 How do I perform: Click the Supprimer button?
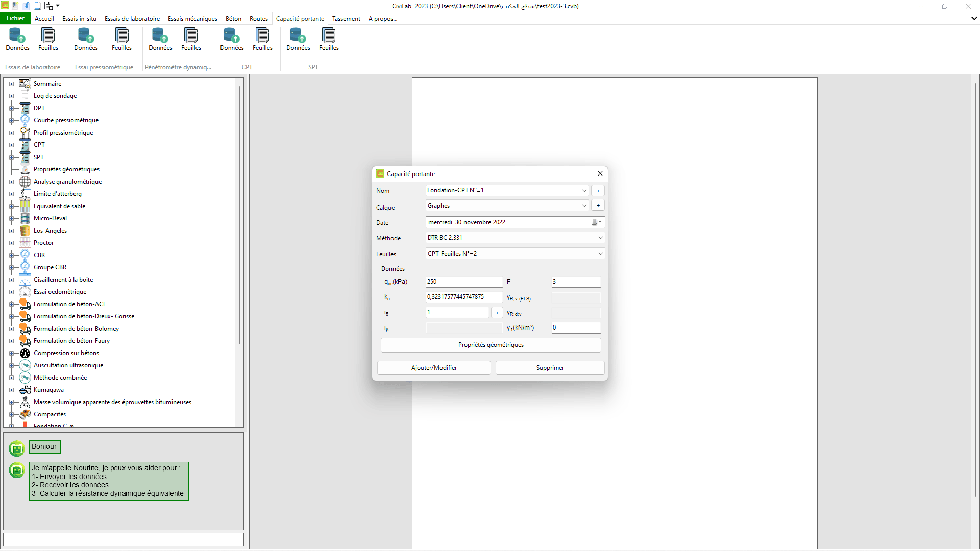(550, 368)
